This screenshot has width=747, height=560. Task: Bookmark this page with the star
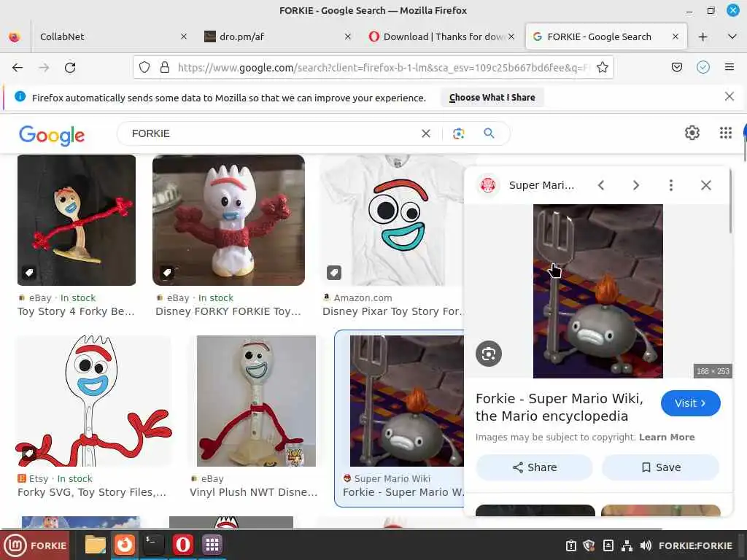click(x=602, y=68)
